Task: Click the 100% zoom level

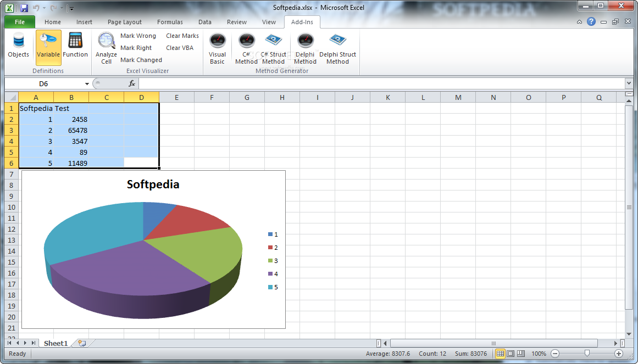Action: tap(539, 354)
